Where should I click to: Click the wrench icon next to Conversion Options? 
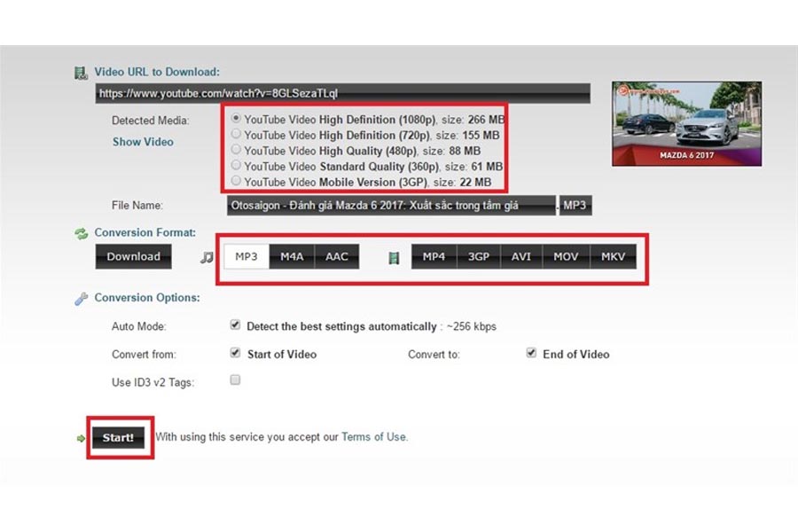[x=81, y=298]
